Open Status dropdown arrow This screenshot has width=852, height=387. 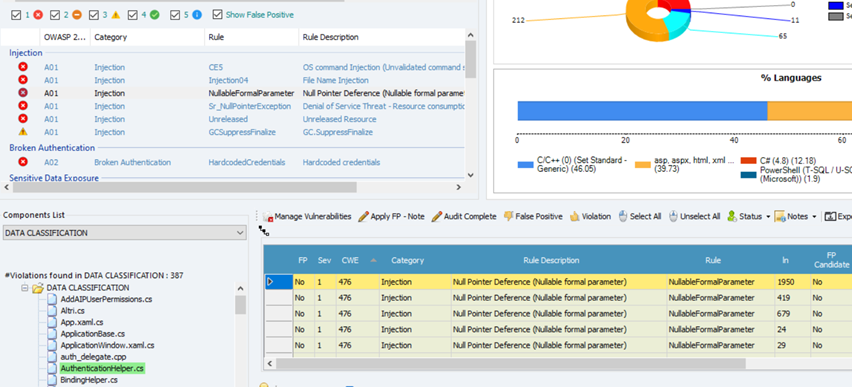pos(768,217)
